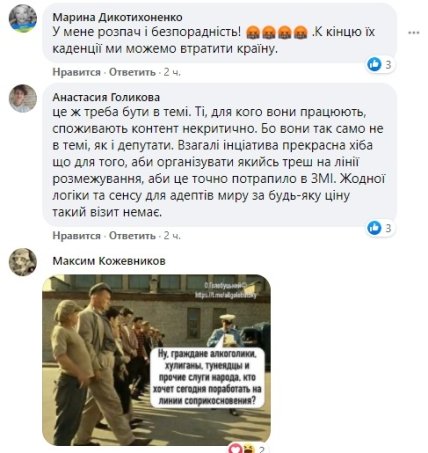Open the three-dots options menu on the first comment
The width and height of the screenshot is (428, 453).
tap(414, 33)
